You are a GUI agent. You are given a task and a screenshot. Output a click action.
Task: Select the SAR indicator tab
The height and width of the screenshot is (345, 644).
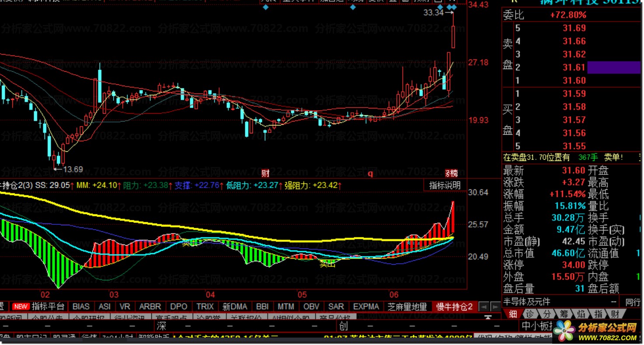(336, 307)
